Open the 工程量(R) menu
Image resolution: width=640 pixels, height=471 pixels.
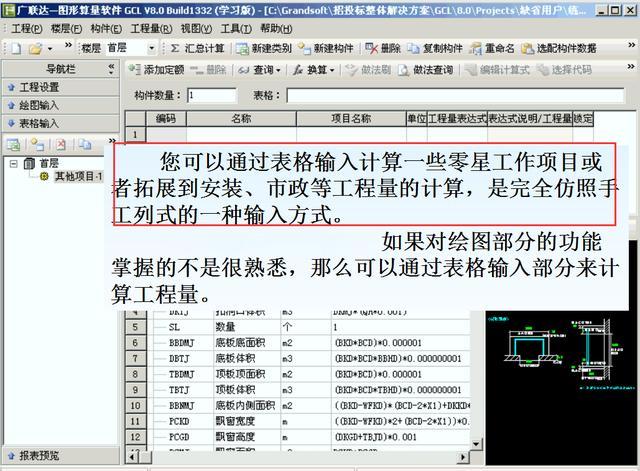point(151,29)
